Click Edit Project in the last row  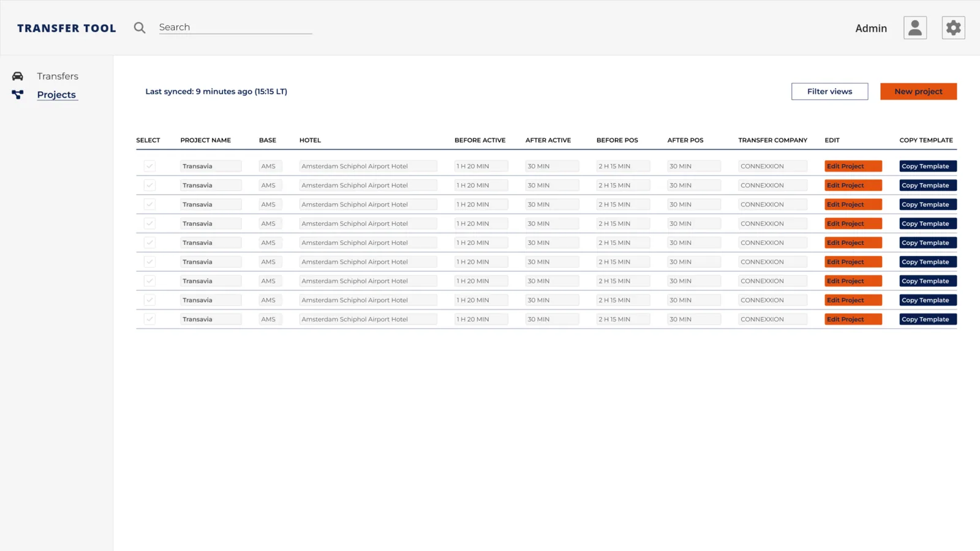tap(853, 319)
